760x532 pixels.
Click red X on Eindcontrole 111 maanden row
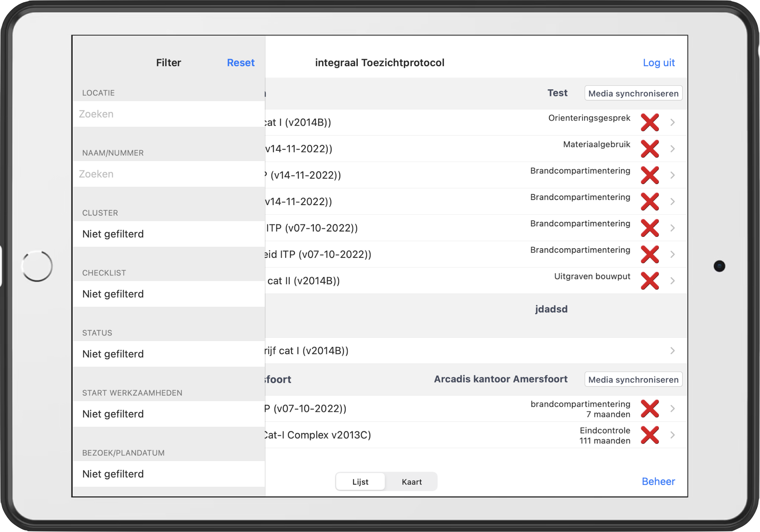pos(649,435)
